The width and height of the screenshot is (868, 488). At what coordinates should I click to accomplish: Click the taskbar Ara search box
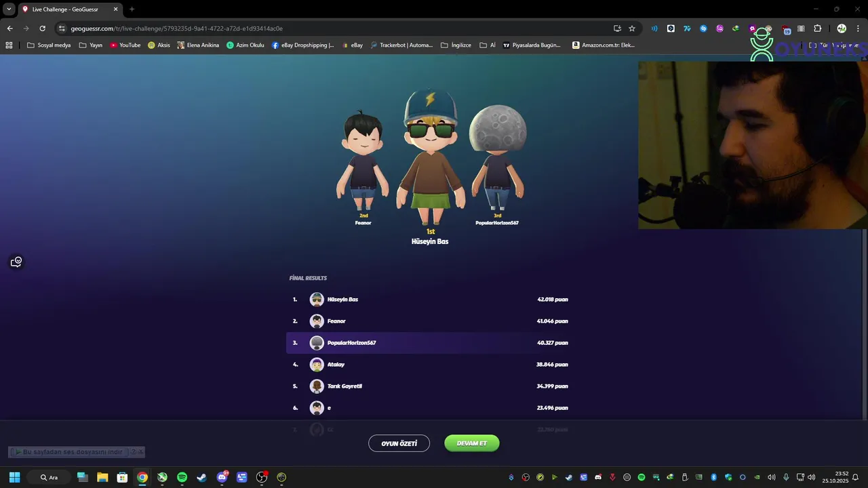tap(49, 477)
